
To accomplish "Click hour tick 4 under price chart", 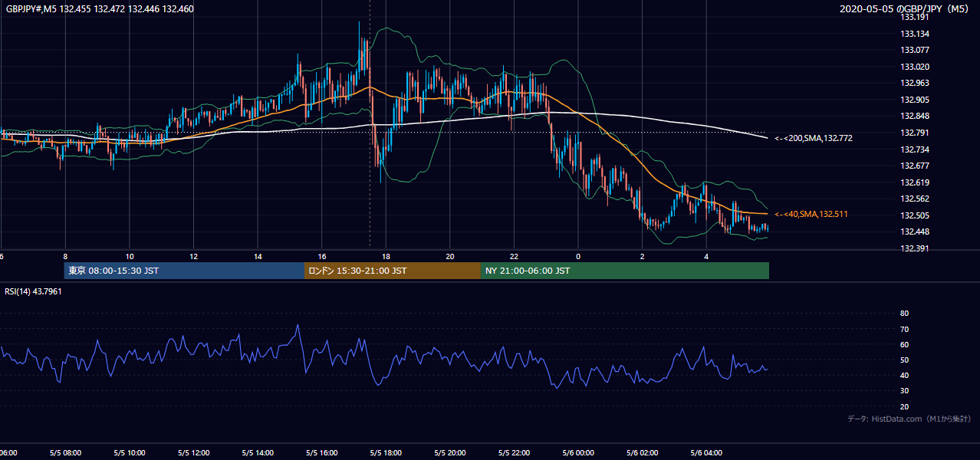I will pyautogui.click(x=706, y=256).
